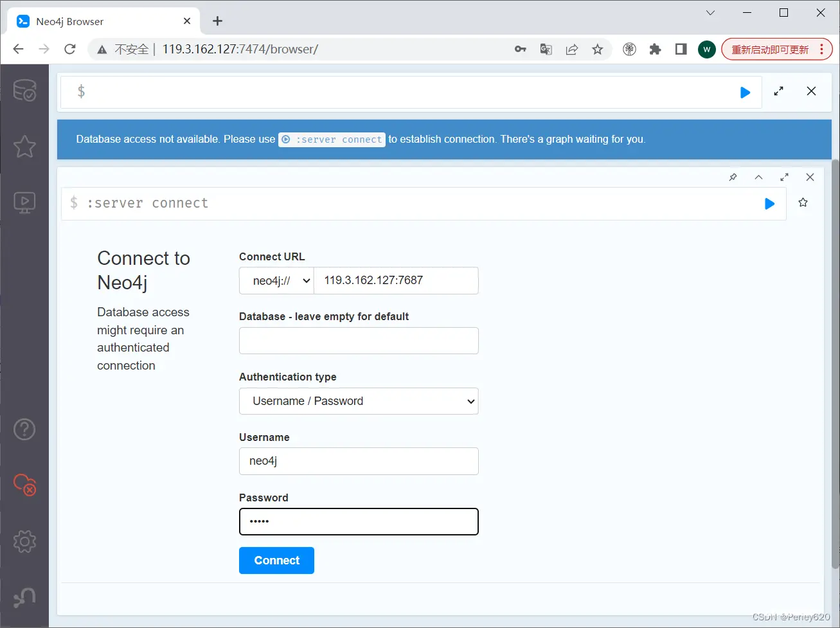
Task: Close the server connect frame
Action: coord(810,177)
